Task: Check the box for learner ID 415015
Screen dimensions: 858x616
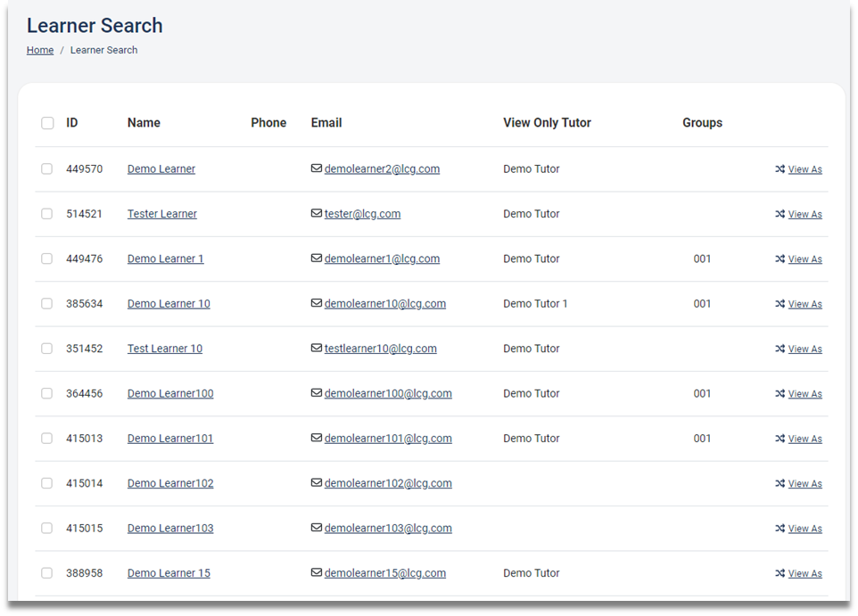Action: tap(47, 528)
